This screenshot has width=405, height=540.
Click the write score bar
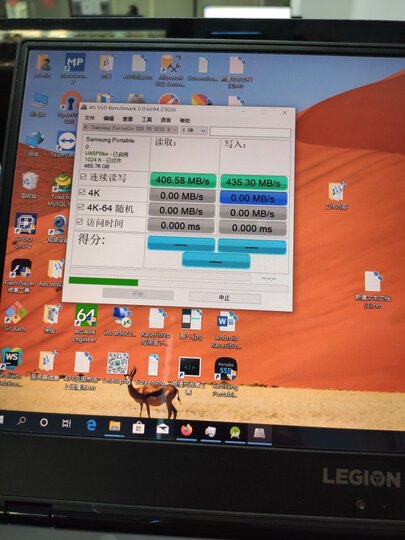252,247
